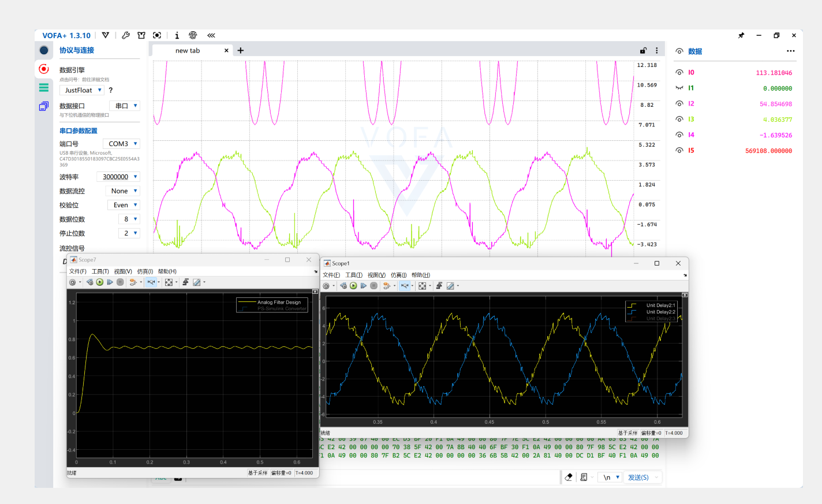The image size is (822, 504).
Task: Open the JustFloat data engine dropdown
Action: pyautogui.click(x=82, y=90)
